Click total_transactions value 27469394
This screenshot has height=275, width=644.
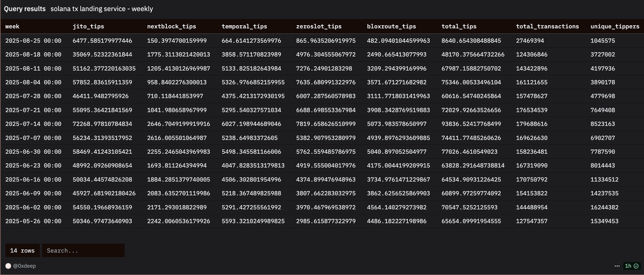point(530,41)
